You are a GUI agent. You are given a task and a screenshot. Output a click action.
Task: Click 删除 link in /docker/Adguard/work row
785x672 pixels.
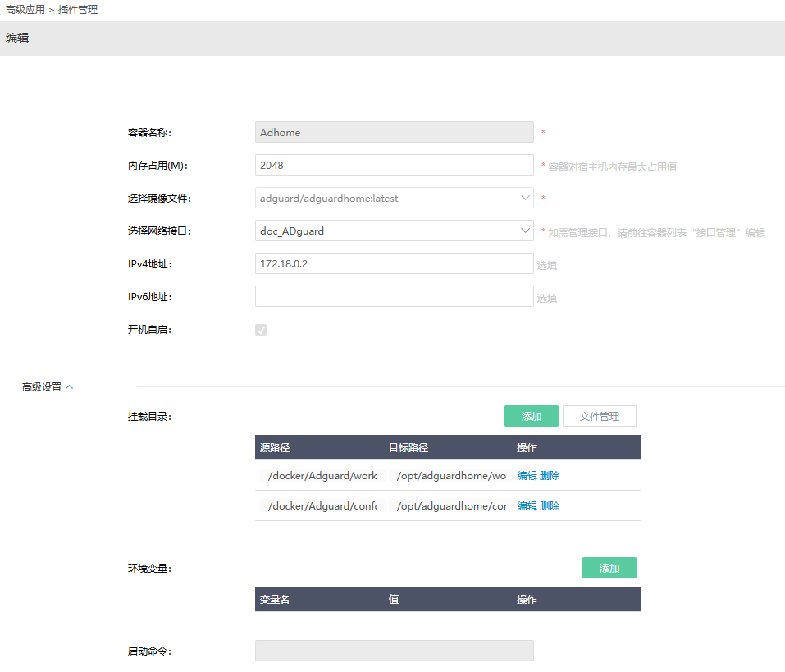click(x=550, y=476)
